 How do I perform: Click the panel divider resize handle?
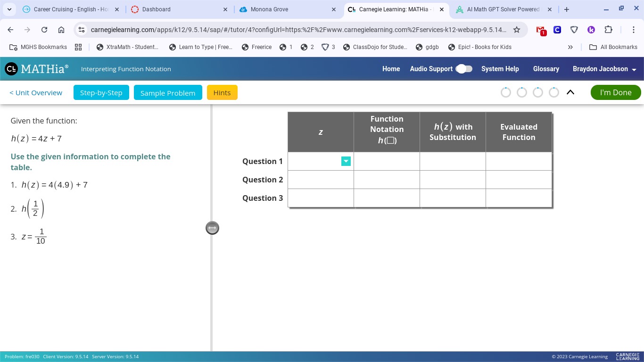click(x=212, y=228)
